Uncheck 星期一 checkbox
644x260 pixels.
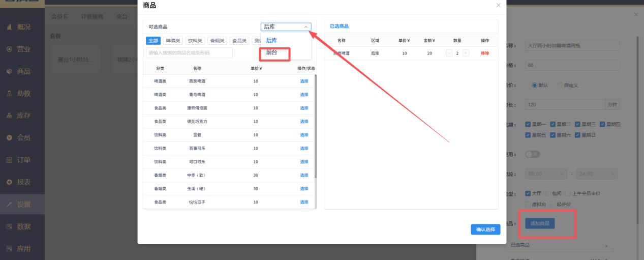(x=528, y=124)
